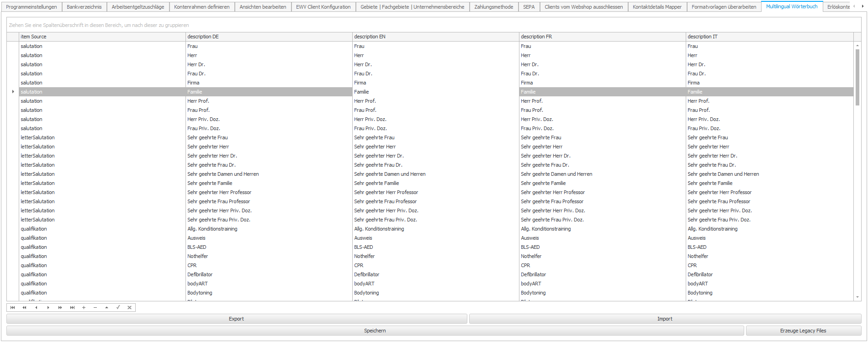Switch to Bankverzeichnis tab

tap(84, 7)
